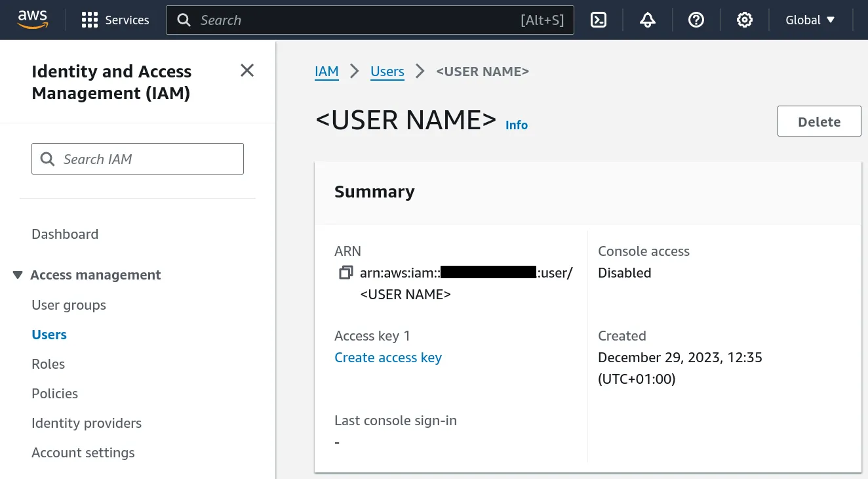The height and width of the screenshot is (479, 868).
Task: Open the AWS home logo
Action: pos(32,20)
